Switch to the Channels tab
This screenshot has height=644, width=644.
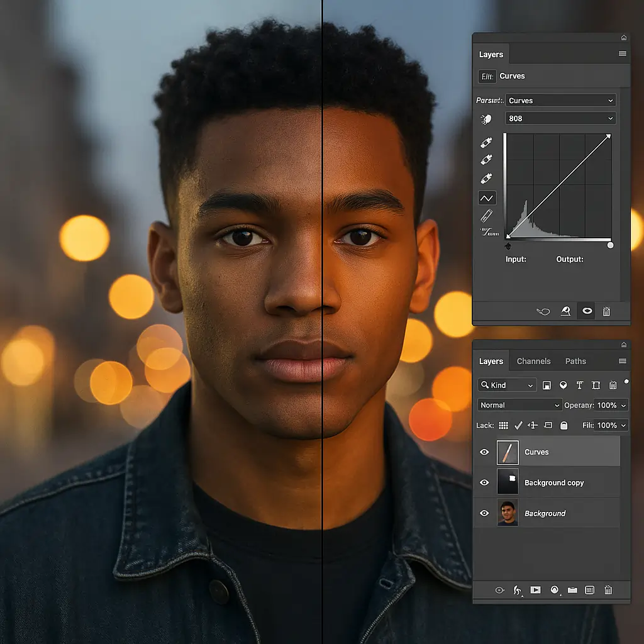(x=533, y=362)
